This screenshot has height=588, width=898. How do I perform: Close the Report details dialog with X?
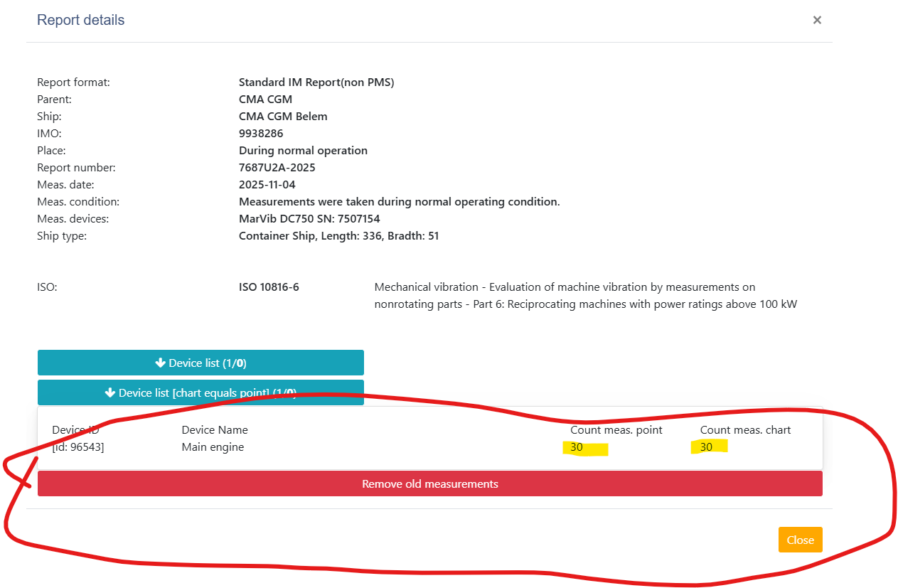pos(817,20)
